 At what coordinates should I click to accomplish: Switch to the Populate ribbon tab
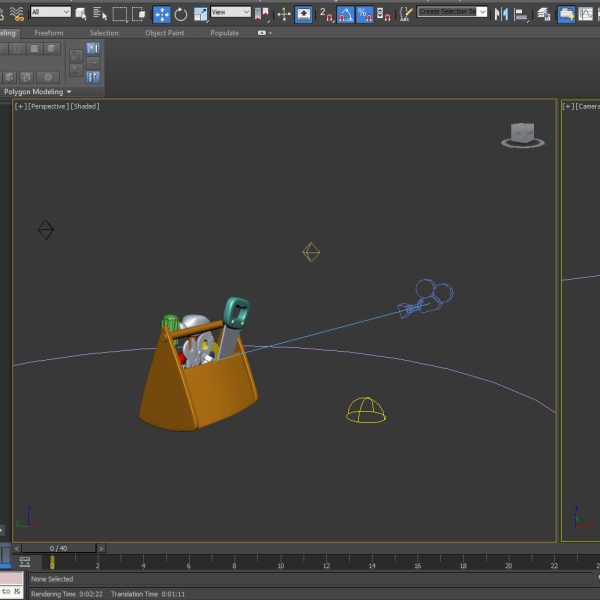pos(225,33)
